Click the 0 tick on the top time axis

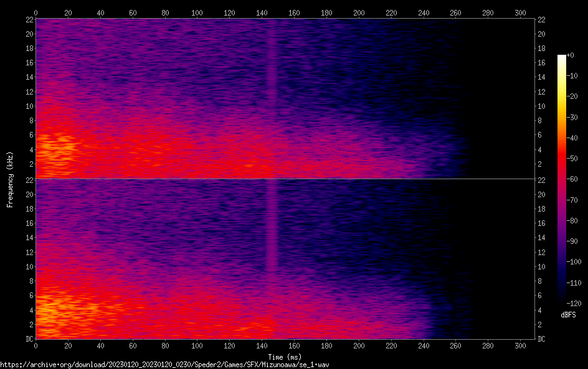(x=36, y=12)
